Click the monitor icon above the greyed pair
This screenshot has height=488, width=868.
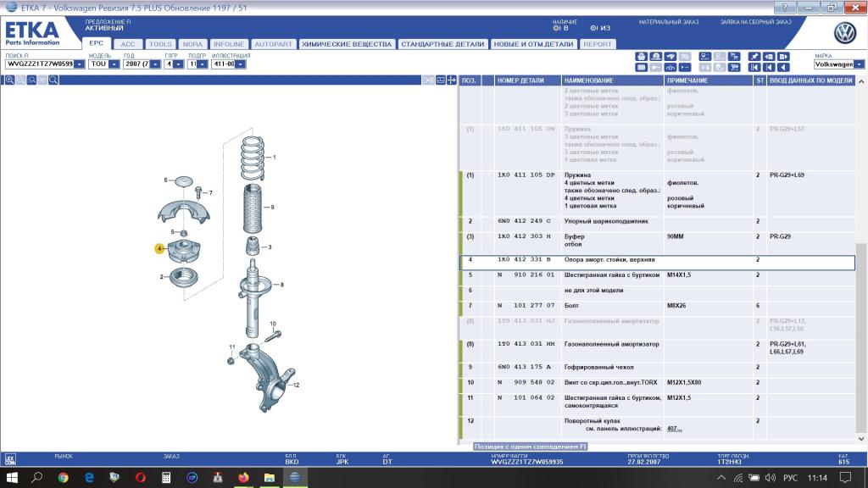[705, 57]
